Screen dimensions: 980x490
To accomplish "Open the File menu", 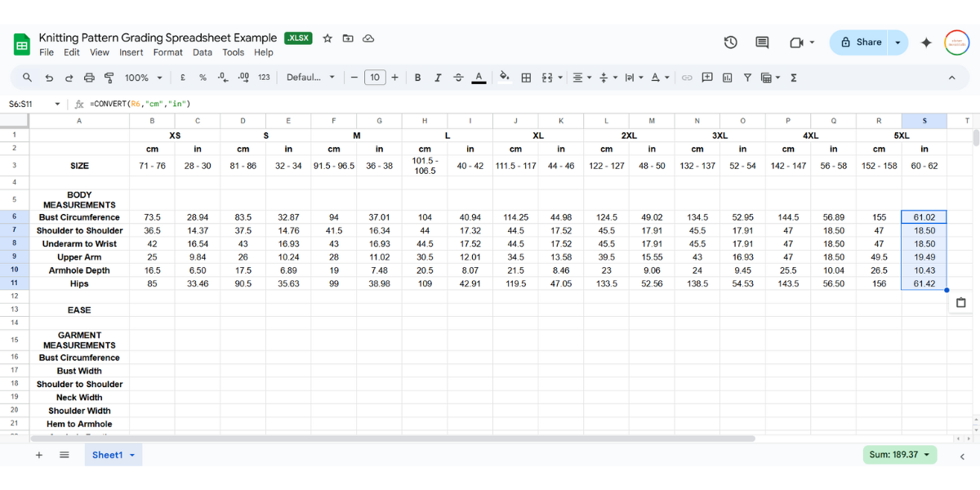I will 47,52.
